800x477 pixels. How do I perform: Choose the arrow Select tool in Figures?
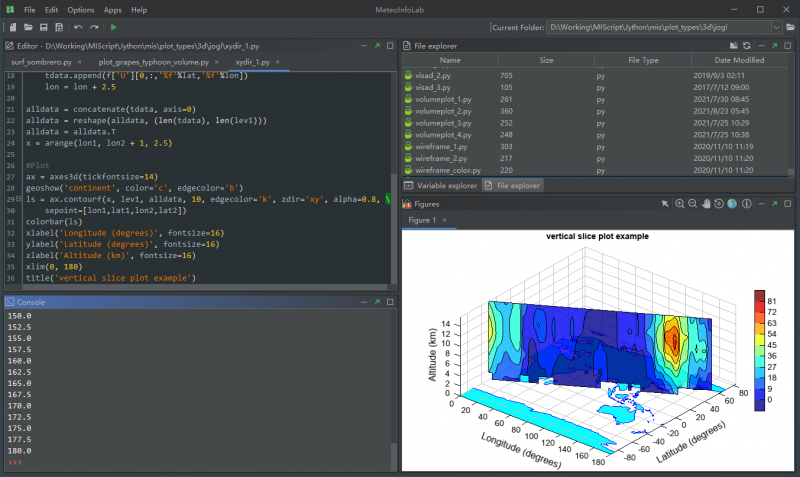click(x=665, y=204)
